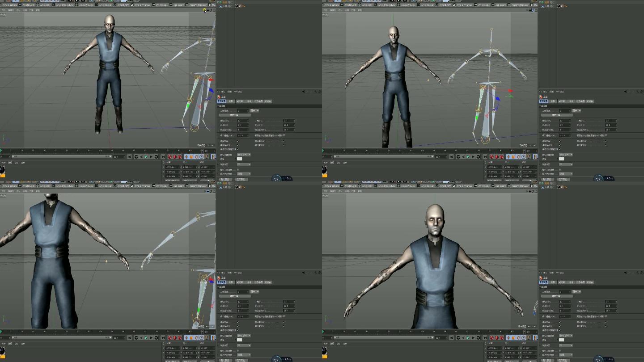
Task: Go to animation start in top-left screenshot
Action: 129,157
